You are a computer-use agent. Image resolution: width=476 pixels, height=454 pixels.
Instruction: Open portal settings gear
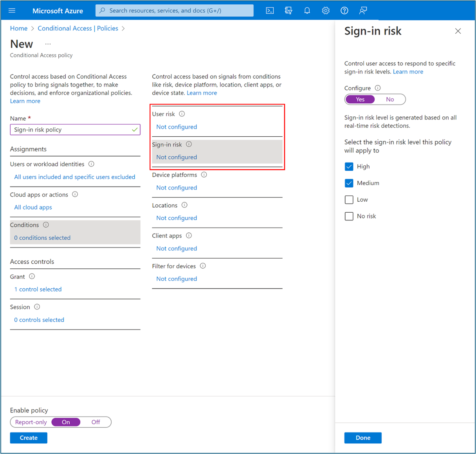tap(326, 11)
